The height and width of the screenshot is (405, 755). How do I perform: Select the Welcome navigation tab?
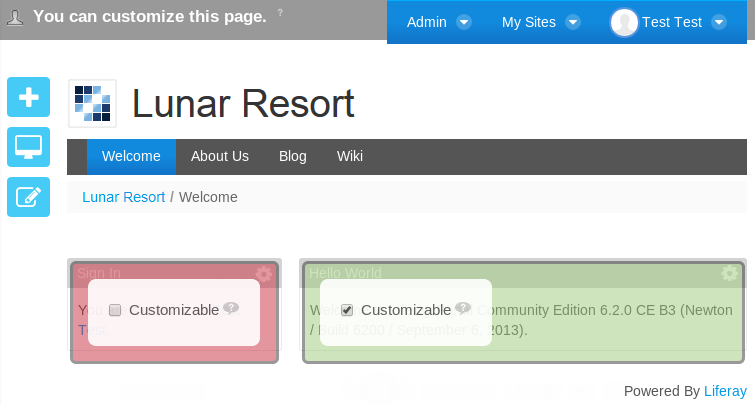(131, 157)
